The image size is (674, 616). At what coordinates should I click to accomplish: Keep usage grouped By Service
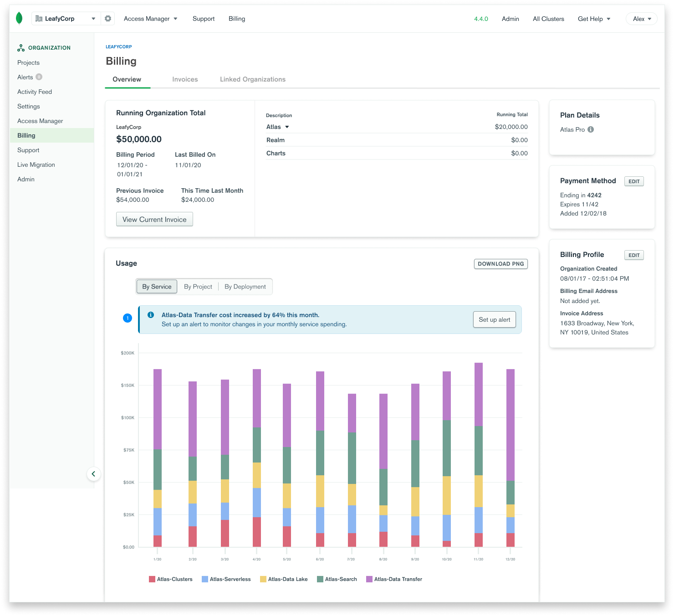tap(156, 286)
